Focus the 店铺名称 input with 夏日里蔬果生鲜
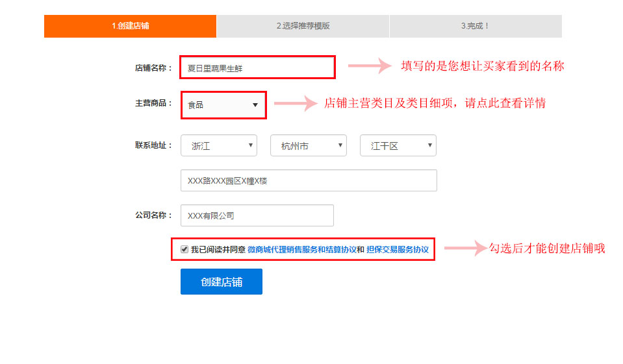The height and width of the screenshot is (364, 623). click(x=257, y=67)
